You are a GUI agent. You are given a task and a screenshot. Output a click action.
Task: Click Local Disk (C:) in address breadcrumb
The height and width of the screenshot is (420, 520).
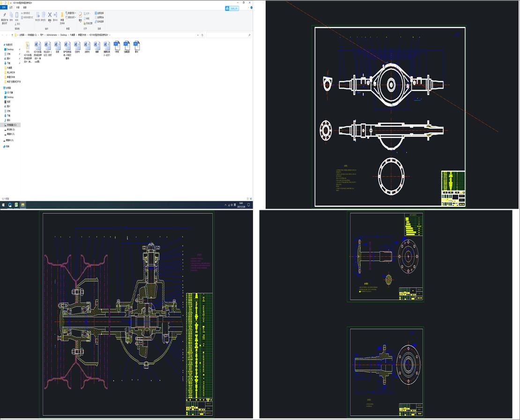click(32, 35)
